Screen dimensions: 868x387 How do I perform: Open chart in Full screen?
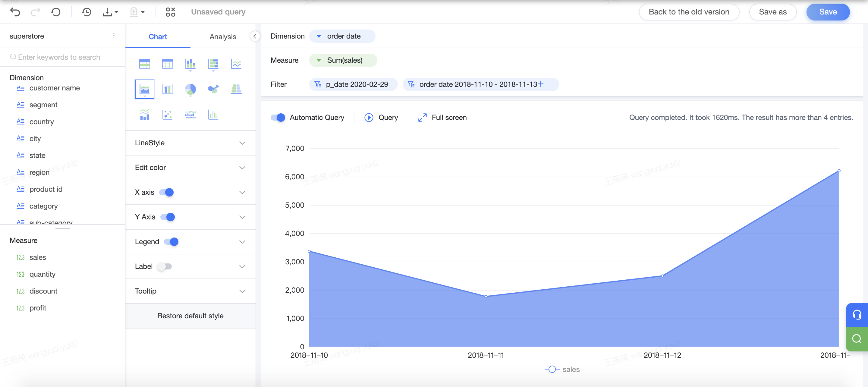pos(442,117)
